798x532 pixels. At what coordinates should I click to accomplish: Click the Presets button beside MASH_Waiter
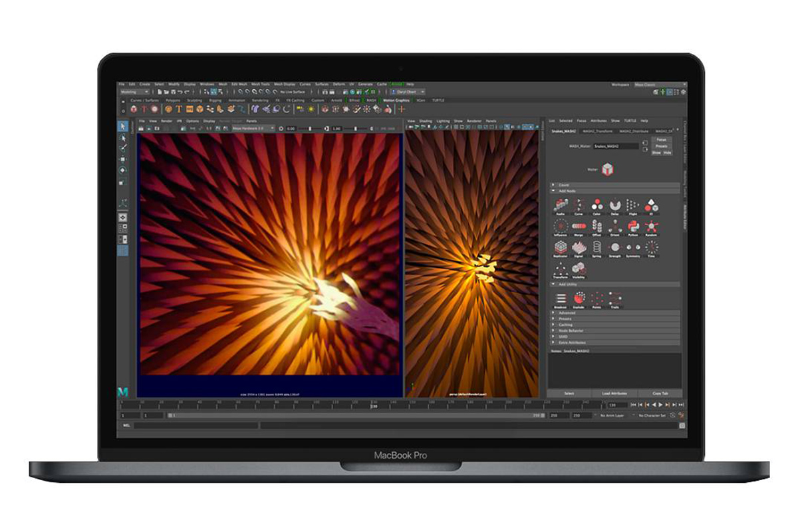coord(661,146)
